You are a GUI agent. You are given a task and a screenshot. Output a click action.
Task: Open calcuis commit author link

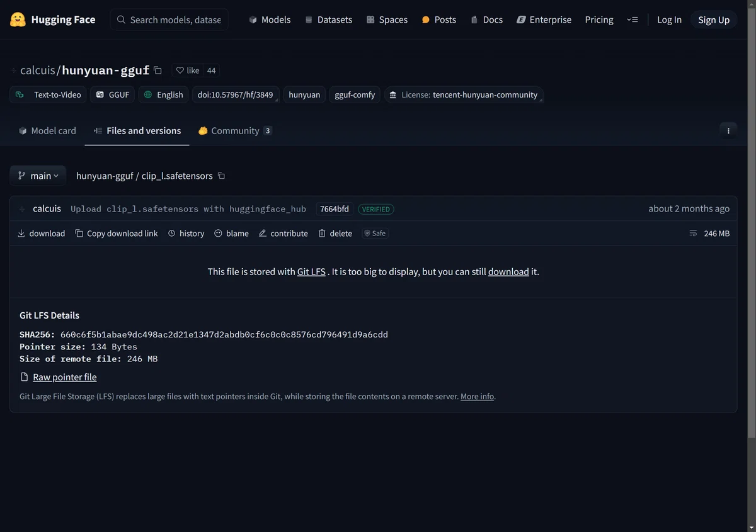coord(47,208)
